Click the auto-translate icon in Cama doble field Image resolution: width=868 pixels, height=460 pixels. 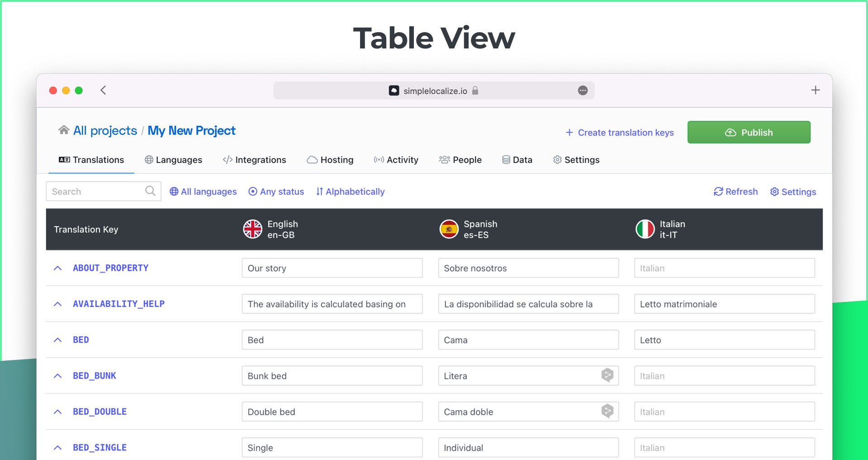point(607,411)
